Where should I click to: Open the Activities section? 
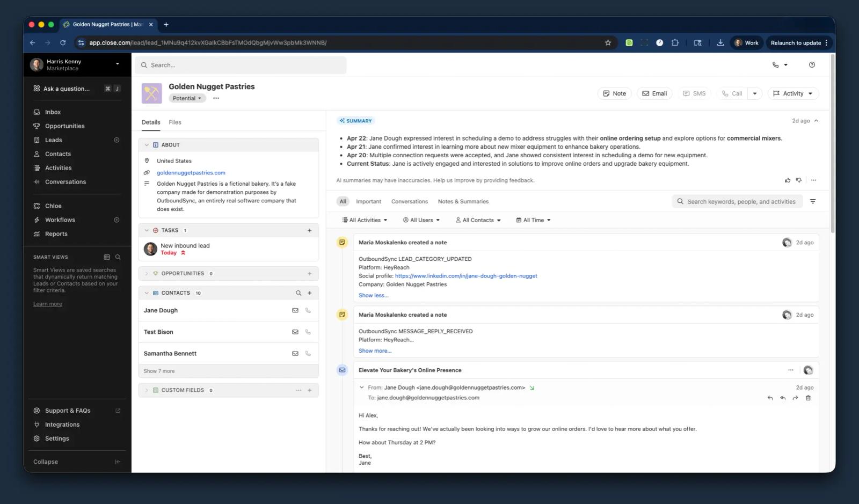(58, 168)
